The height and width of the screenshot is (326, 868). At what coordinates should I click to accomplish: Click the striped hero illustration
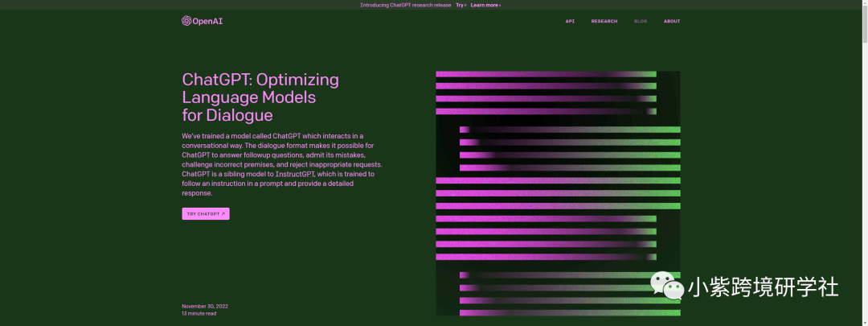(558, 193)
